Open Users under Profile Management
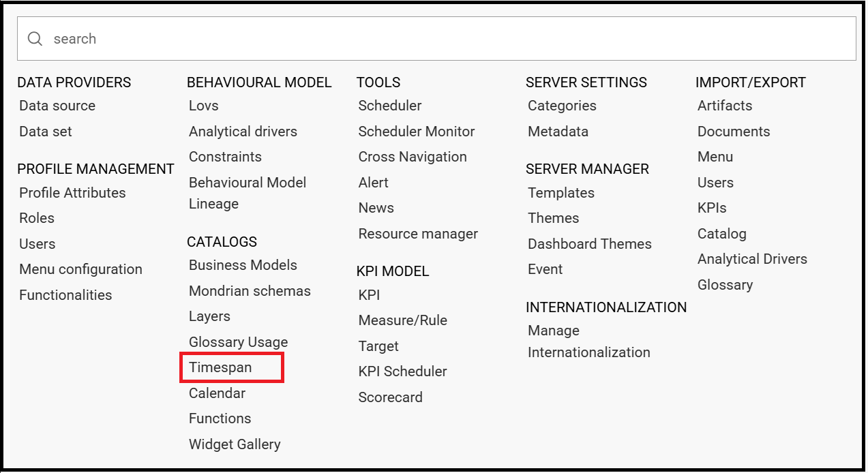The width and height of the screenshot is (868, 473). 38,244
